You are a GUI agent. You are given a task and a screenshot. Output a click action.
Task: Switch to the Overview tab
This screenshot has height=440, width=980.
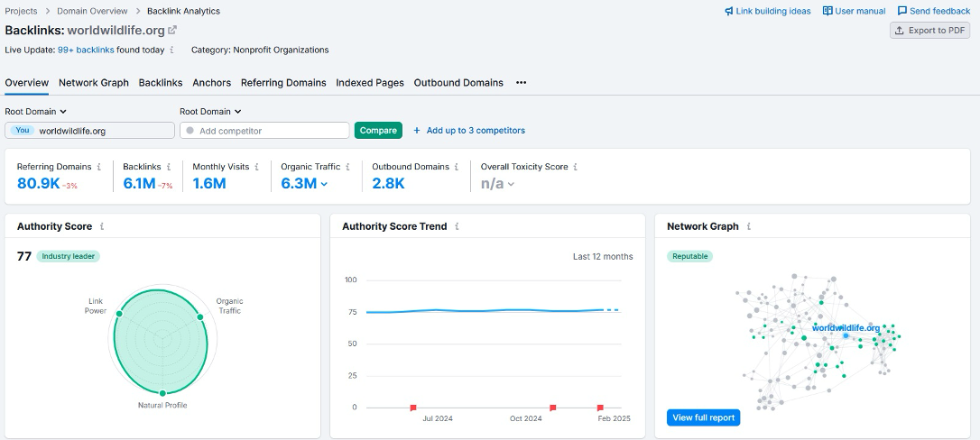click(27, 82)
